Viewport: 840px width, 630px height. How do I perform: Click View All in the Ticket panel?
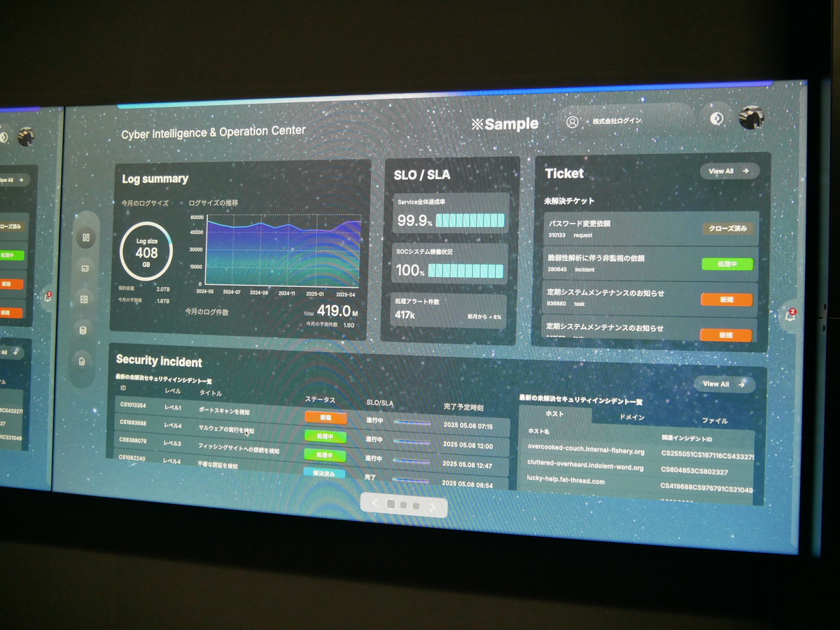click(729, 171)
